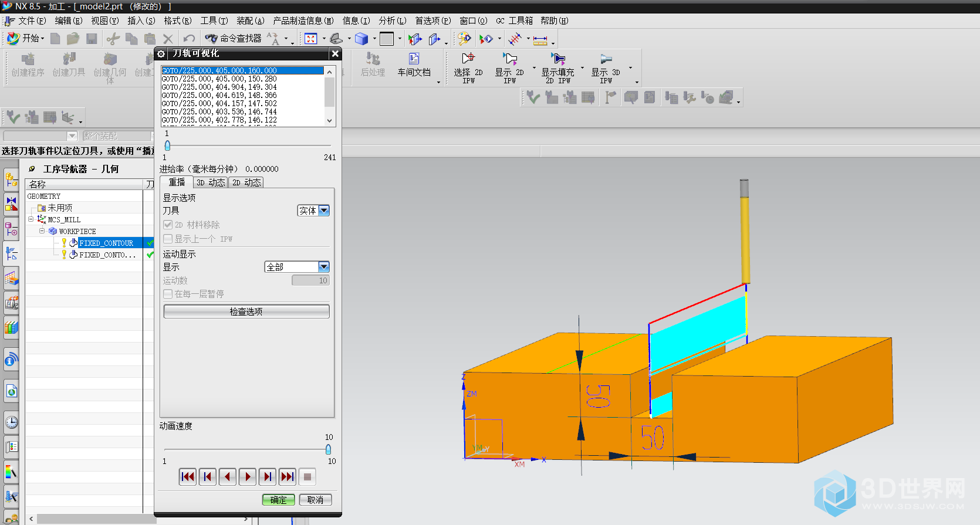Click the Copy icon in toolbar
Image resolution: width=980 pixels, height=525 pixels.
pyautogui.click(x=131, y=39)
